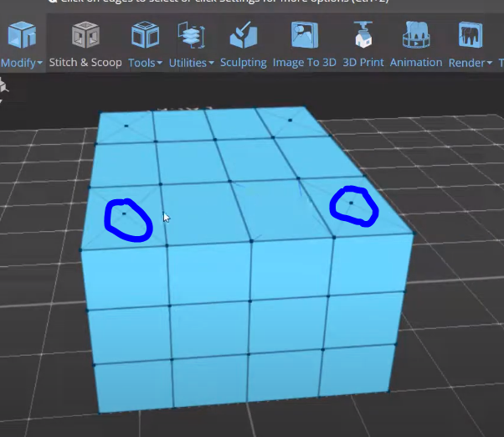Viewport: 504px width, 437px height.
Task: Click the Render elephant icon
Action: pyautogui.click(x=471, y=34)
